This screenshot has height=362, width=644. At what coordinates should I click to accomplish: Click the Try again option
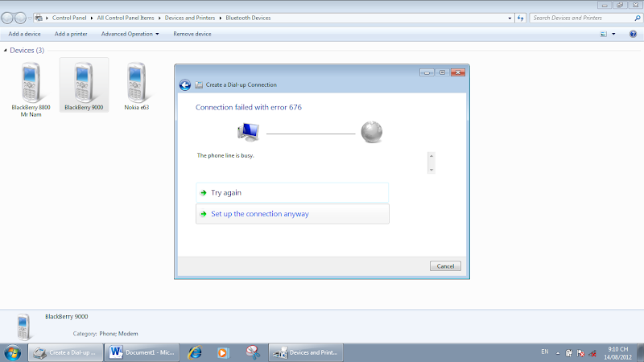292,192
